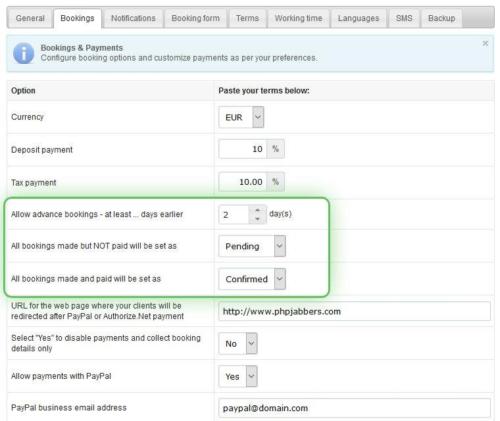500x421 pixels.
Task: Click the Deposit payment label
Action: [42, 150]
